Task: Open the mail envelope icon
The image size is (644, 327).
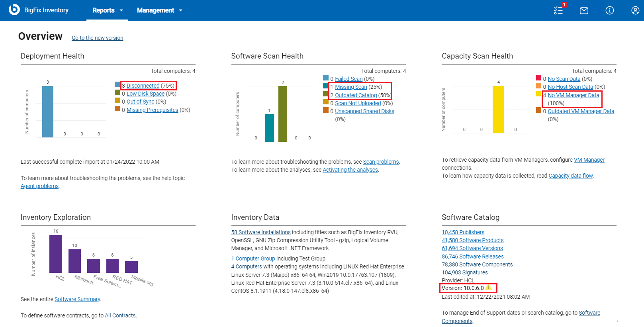Action: click(584, 10)
